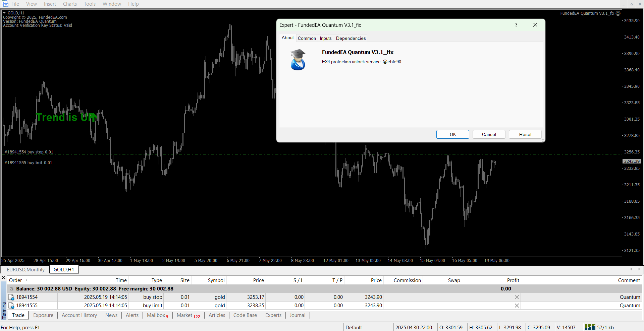Open the Alerts tab

point(132,315)
